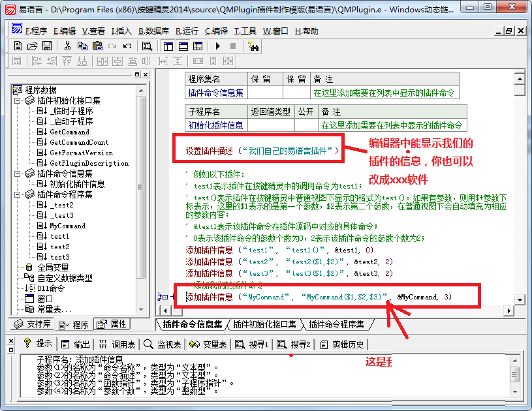The height and width of the screenshot is (411, 532).
Task: Click the New file toolbar icon
Action: (x=18, y=46)
